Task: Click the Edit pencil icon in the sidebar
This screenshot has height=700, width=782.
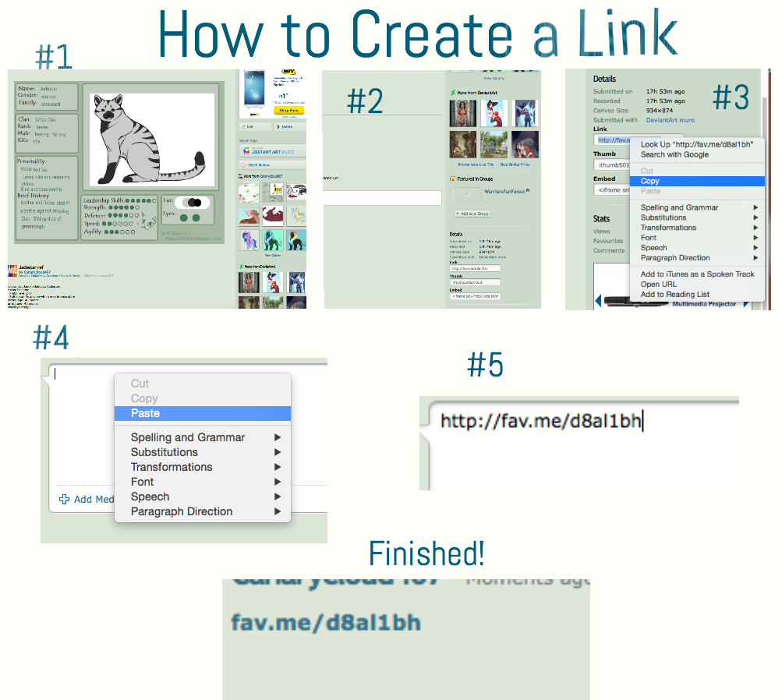Action: pos(242,126)
